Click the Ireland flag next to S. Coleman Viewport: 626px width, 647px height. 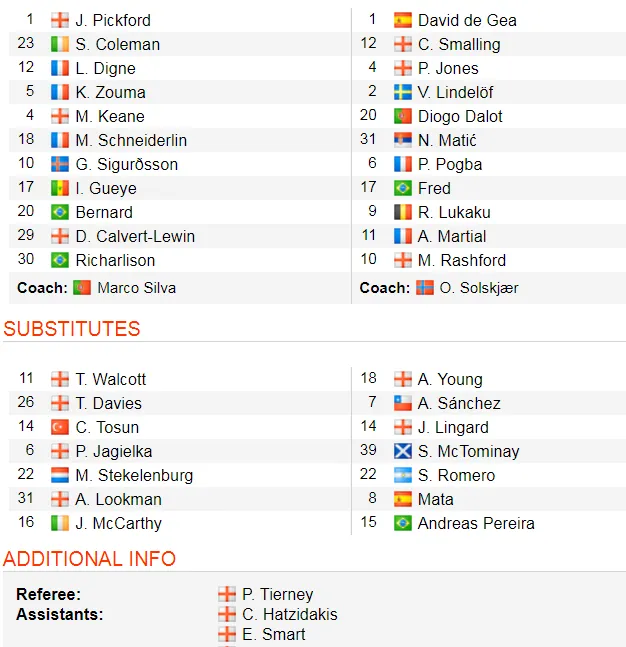[60, 44]
